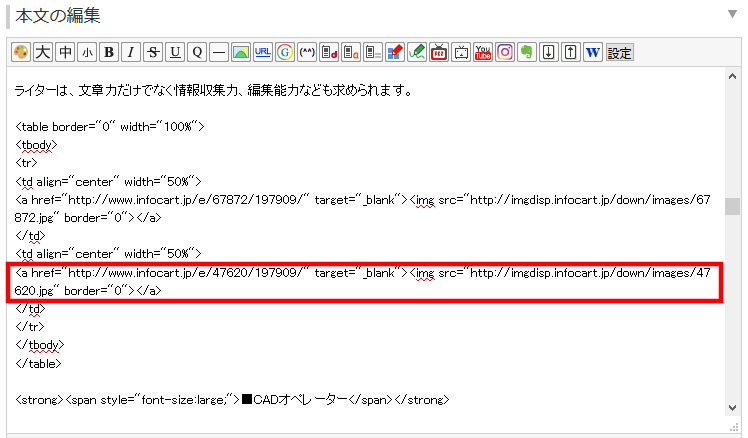This screenshot has width=748, height=438.
Task: Insert a URL link
Action: coord(263,52)
